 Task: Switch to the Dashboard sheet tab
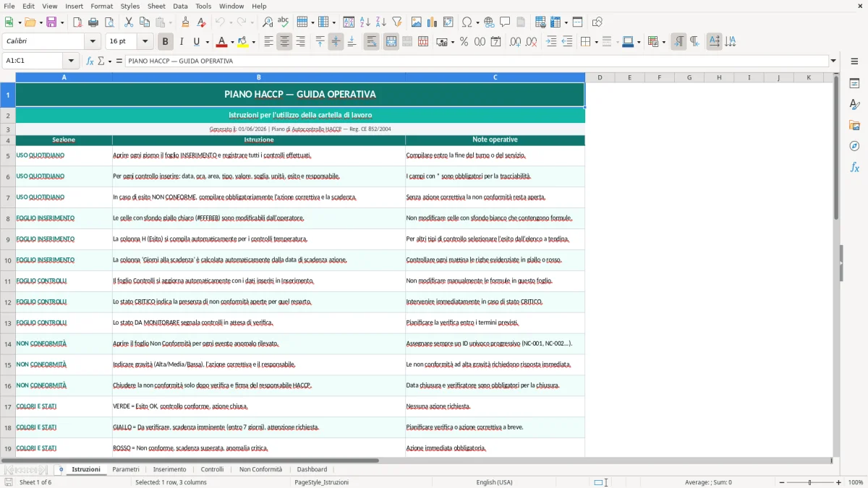tap(312, 469)
